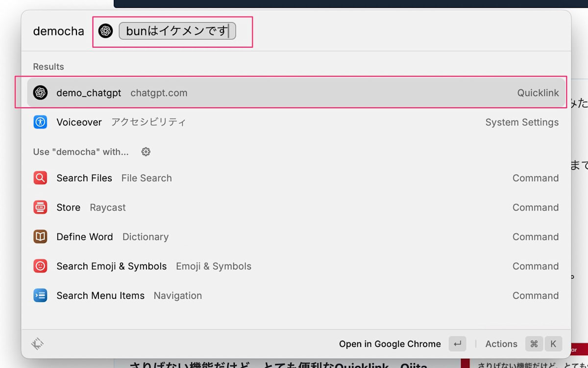Click the Command key symbol icon
Screen dimensions: 588x368
click(534, 344)
